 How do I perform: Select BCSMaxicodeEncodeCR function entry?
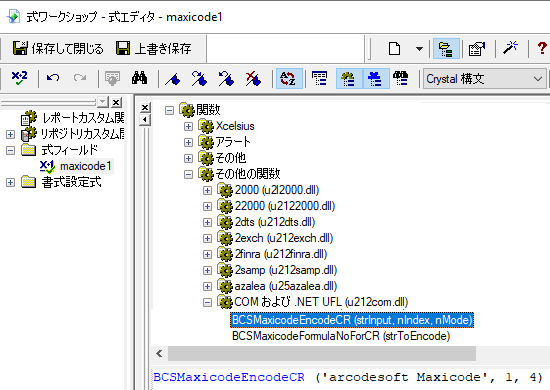point(352,320)
